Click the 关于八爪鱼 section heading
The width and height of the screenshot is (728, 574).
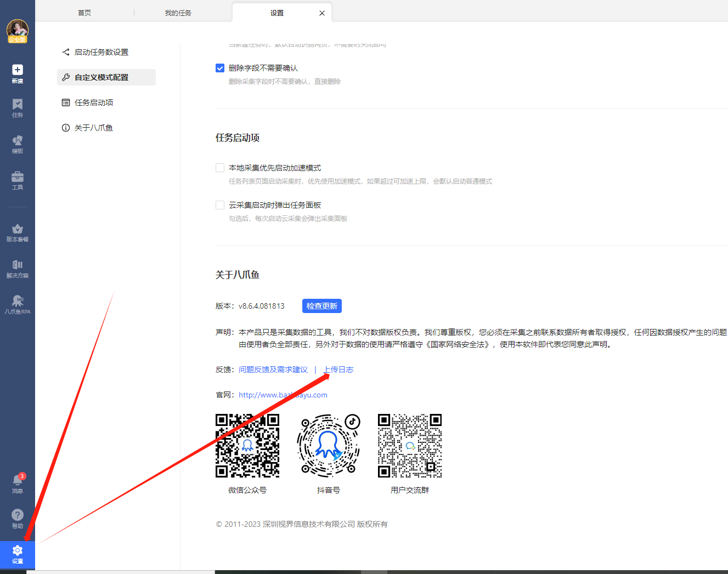click(238, 275)
